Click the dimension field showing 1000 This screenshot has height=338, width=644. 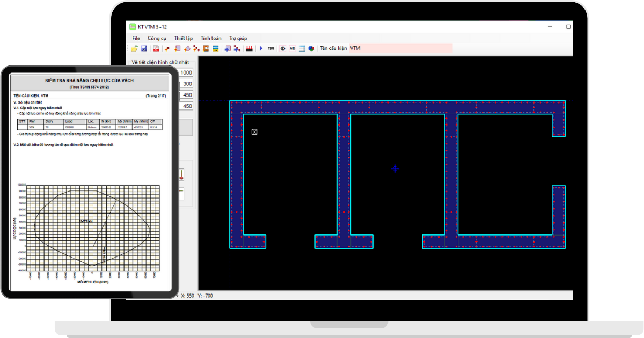click(x=186, y=72)
